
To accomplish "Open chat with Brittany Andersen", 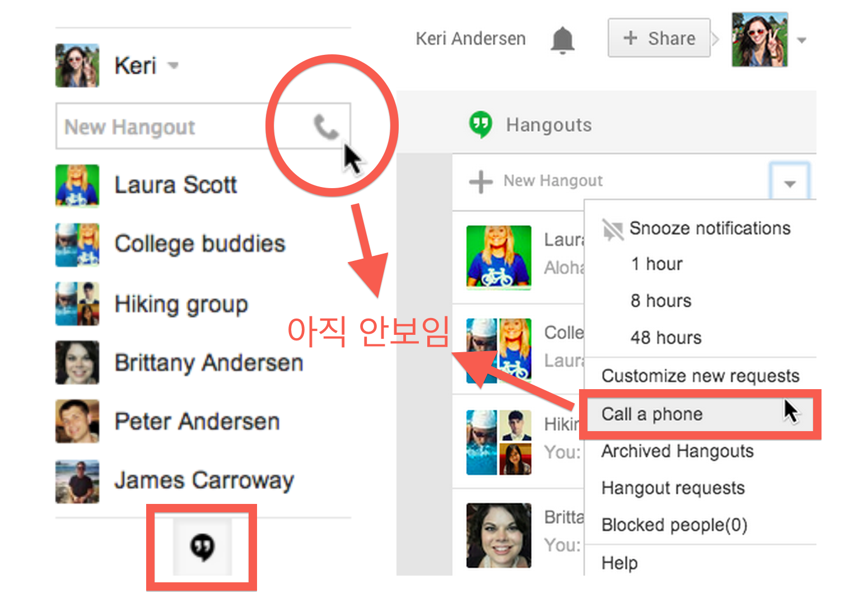I will point(209,363).
